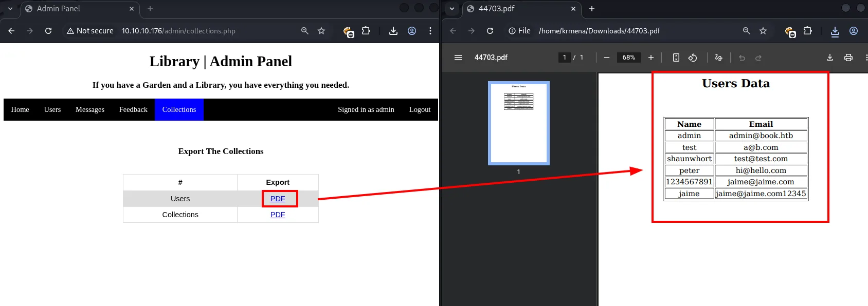Open extensions puzzle icon in Admin Panel window
Image resolution: width=868 pixels, height=306 pixels.
click(366, 31)
